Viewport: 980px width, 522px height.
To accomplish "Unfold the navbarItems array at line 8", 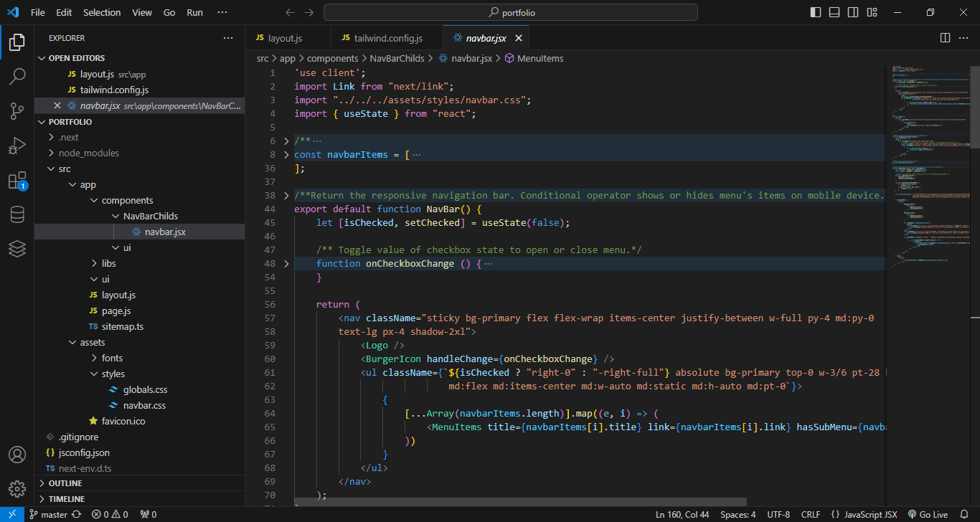I will (x=286, y=154).
